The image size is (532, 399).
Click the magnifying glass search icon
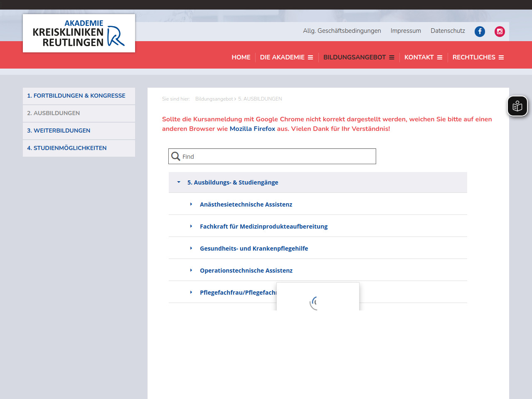(x=176, y=156)
